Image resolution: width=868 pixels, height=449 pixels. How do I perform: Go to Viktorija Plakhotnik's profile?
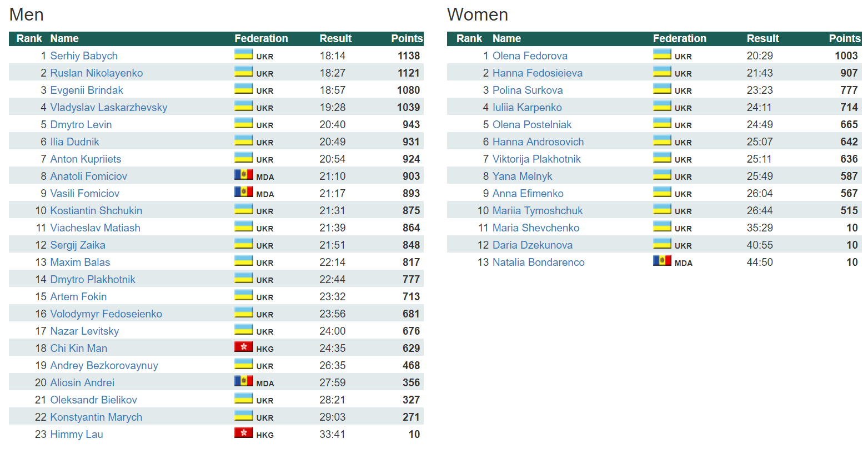tap(536, 159)
